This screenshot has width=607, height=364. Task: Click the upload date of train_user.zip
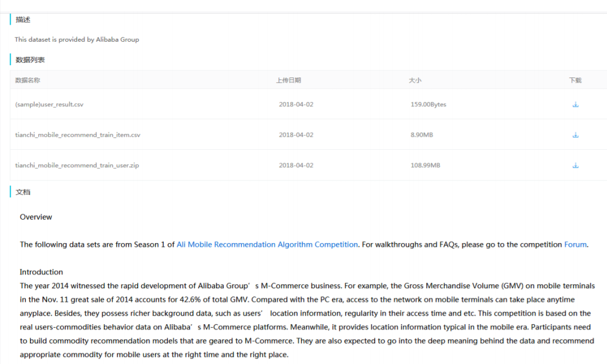pos(296,166)
